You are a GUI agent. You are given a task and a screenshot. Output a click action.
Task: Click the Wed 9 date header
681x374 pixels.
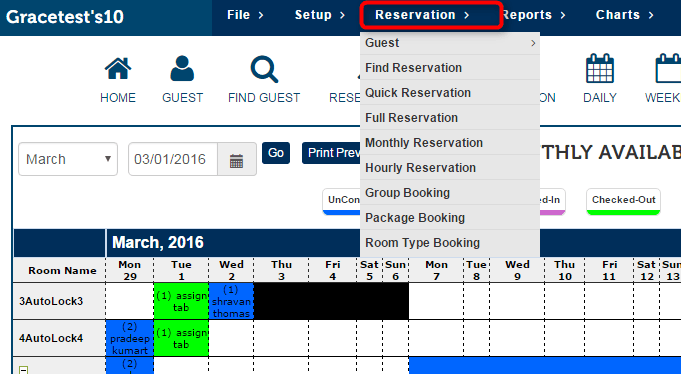tap(517, 270)
